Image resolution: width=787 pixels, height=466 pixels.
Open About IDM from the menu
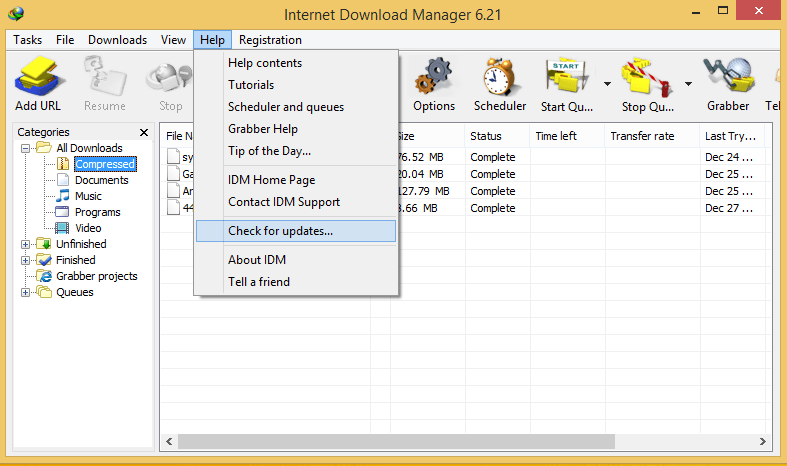click(x=296, y=260)
